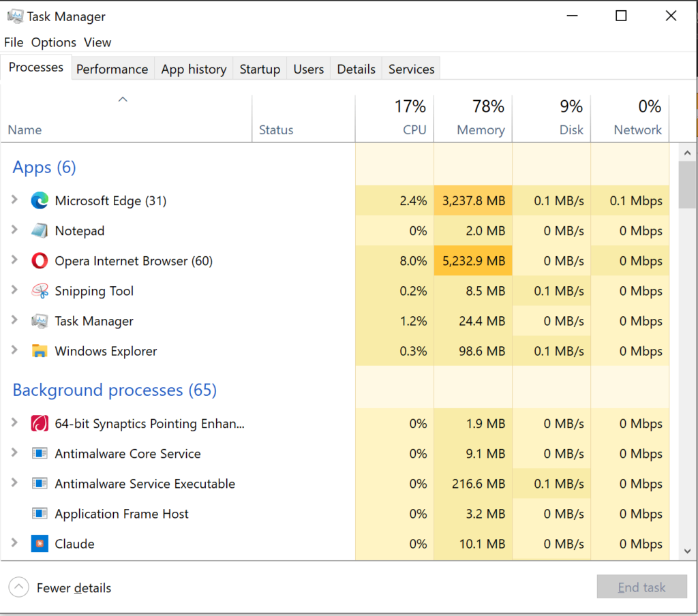Select the Processes tab
This screenshot has height=616, width=698.
36,67
